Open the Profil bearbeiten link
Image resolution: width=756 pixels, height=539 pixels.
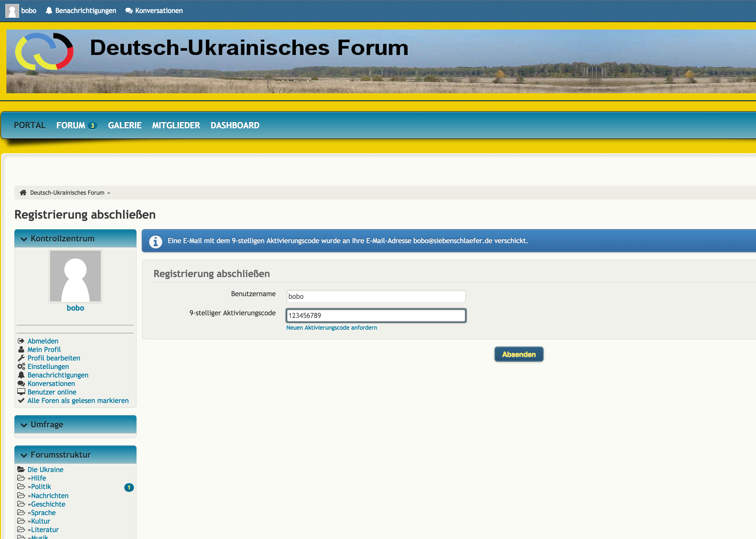(54, 358)
